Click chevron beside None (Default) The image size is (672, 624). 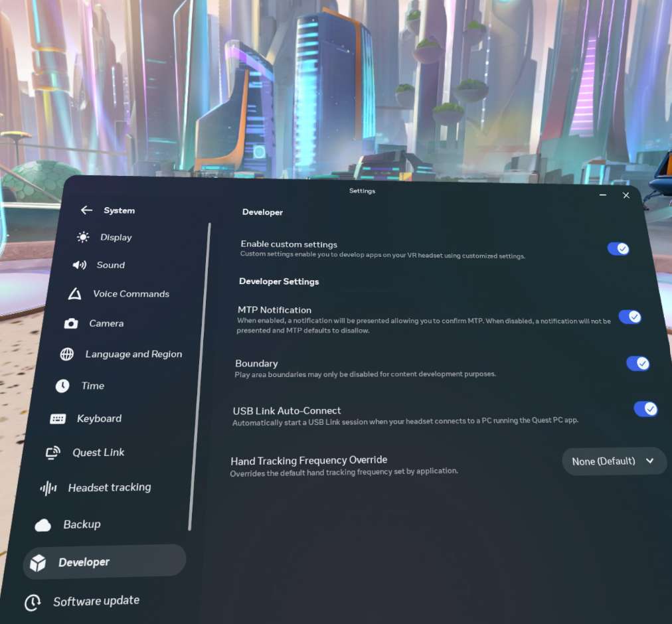[x=649, y=461]
